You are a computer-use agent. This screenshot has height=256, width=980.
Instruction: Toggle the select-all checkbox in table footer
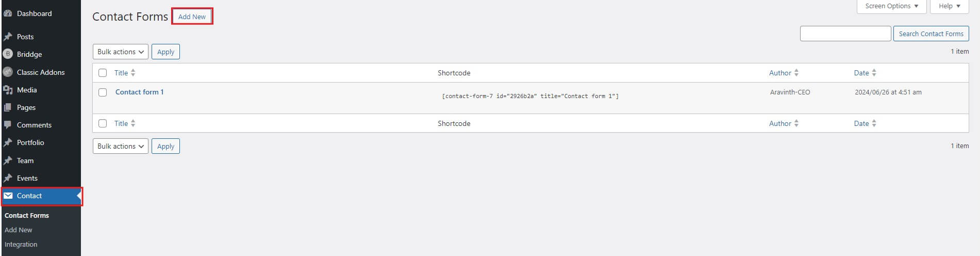pyautogui.click(x=103, y=123)
